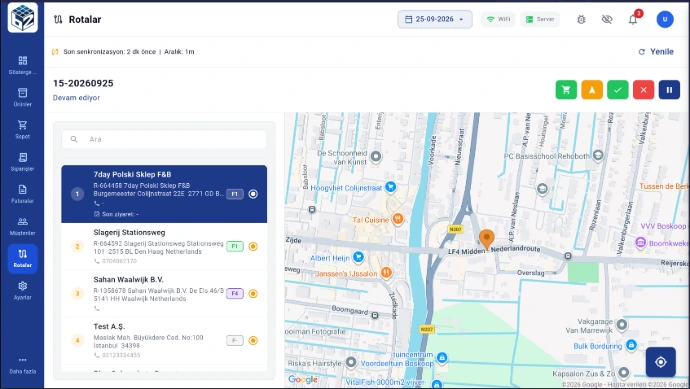Viewport: 690px width, 389px height.
Task: Click F1 tag on 7day Polski Sklep row
Action: point(235,194)
